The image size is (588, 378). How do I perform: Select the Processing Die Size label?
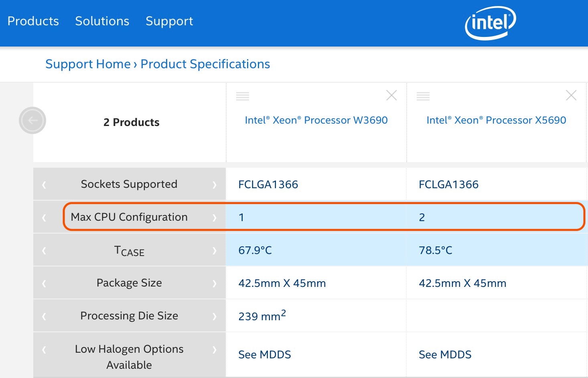129,316
